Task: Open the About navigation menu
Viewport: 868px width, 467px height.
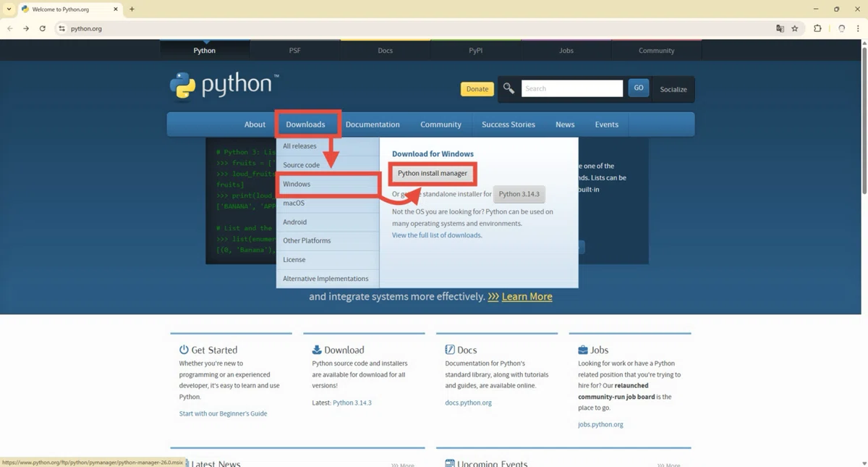Action: point(255,125)
